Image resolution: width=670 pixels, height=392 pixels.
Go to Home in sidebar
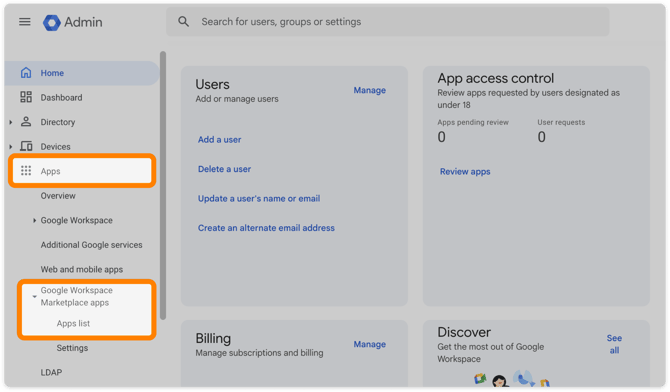pos(82,73)
